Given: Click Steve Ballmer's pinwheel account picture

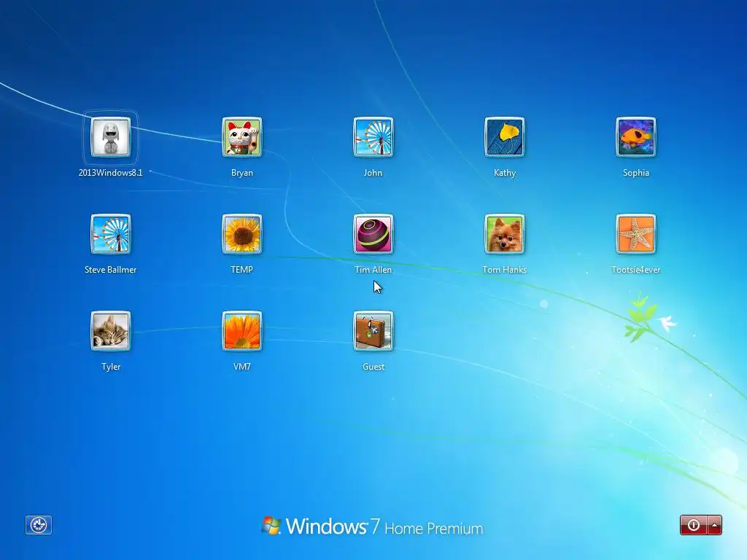Looking at the screenshot, I should pyautogui.click(x=111, y=234).
